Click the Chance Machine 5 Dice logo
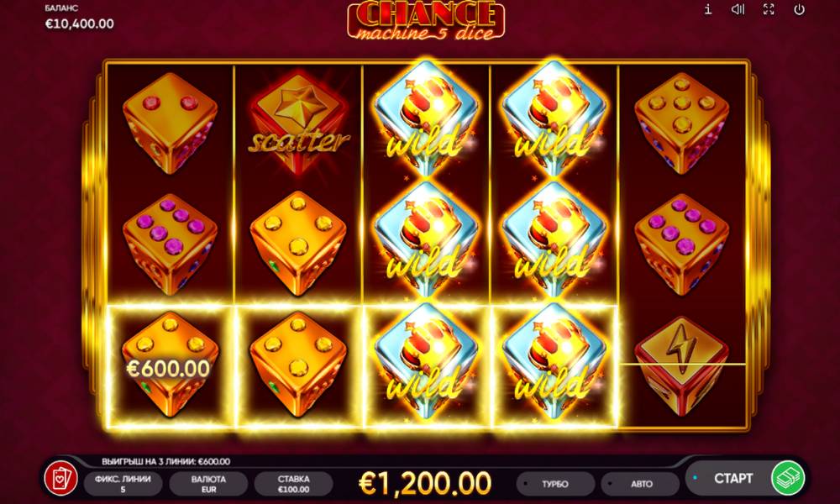 [426, 20]
